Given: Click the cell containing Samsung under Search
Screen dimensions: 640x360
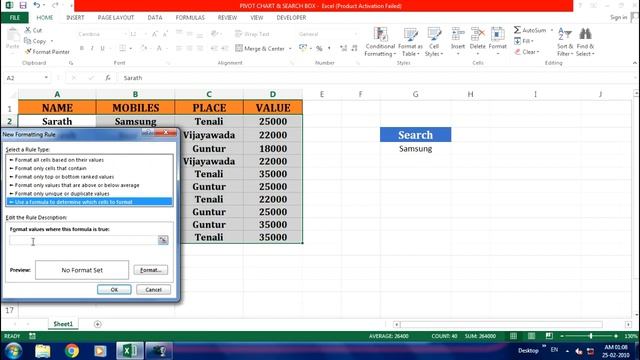Looking at the screenshot, I should click(x=416, y=149).
